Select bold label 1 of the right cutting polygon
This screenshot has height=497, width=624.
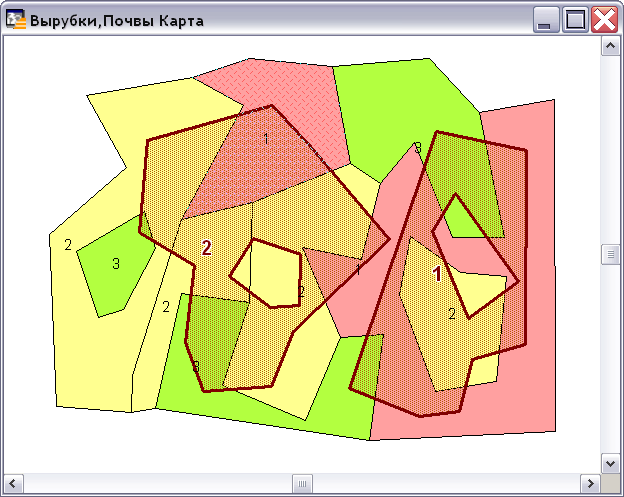(437, 274)
